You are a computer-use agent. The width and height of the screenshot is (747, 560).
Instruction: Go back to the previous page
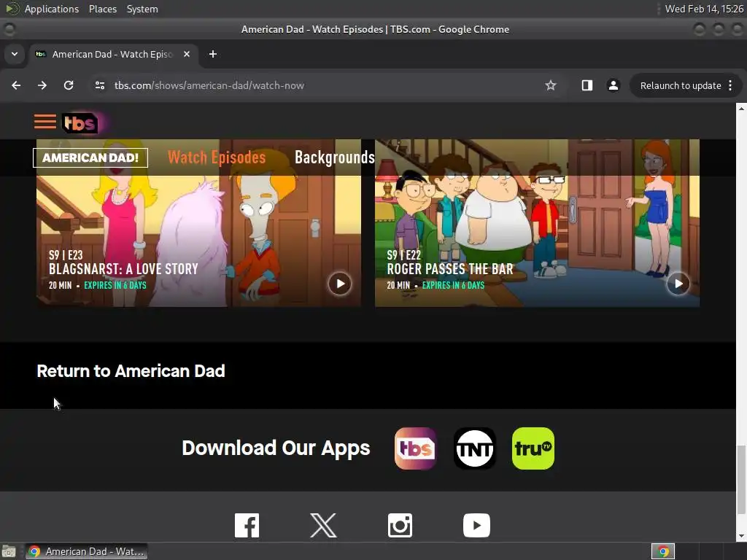click(x=16, y=85)
